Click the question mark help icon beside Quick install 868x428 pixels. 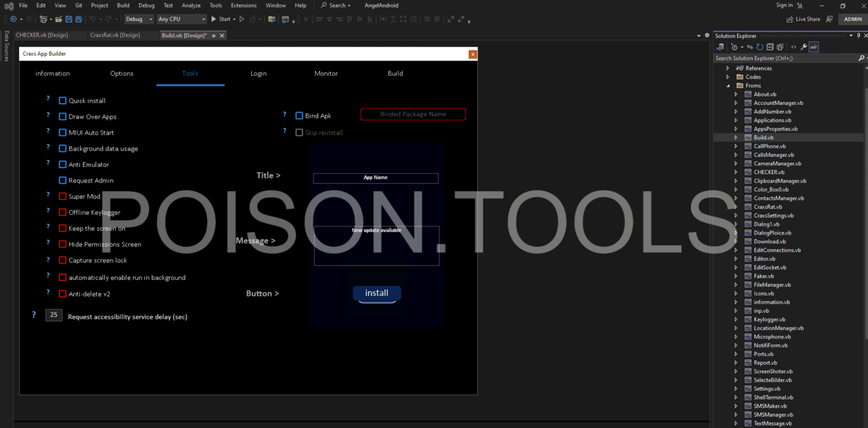pyautogui.click(x=48, y=99)
